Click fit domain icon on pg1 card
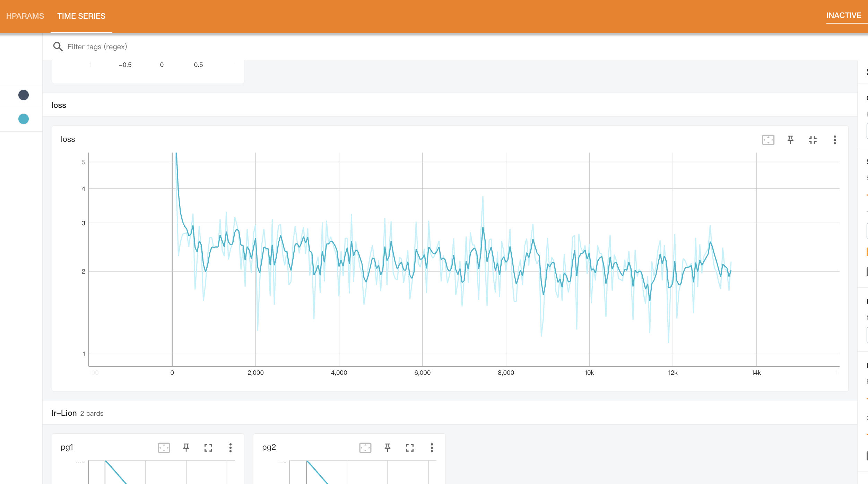The image size is (868, 484). 164,448
